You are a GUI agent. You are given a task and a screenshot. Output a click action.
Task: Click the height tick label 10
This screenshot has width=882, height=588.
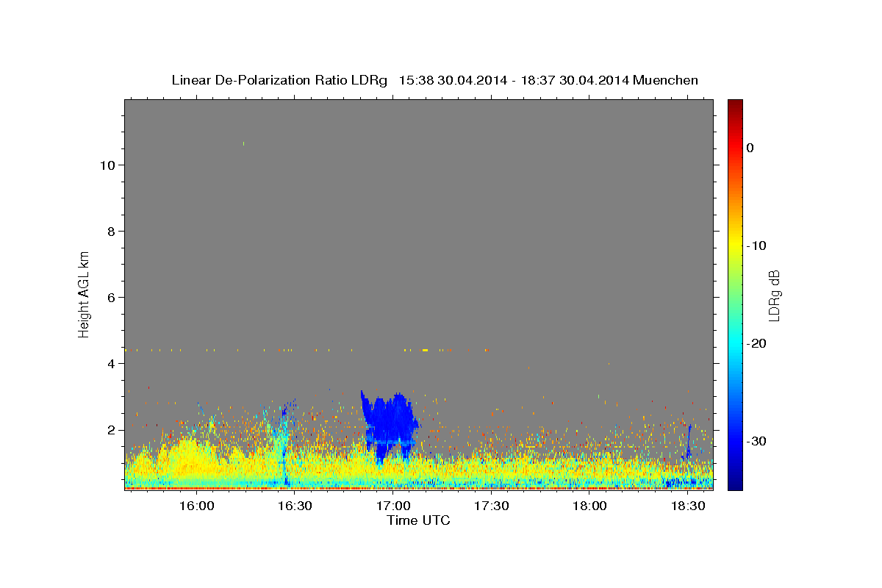(107, 165)
